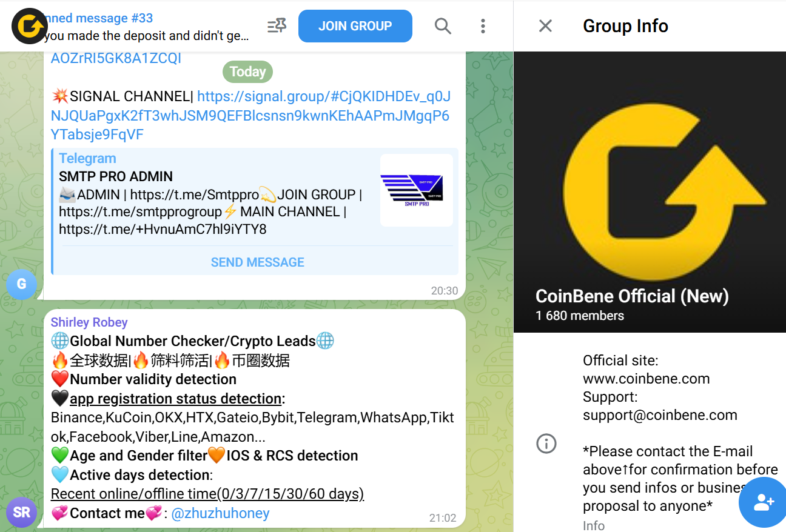Click the support@coinbene.com email text
Viewport: 786px width, 532px height.
pyautogui.click(x=660, y=415)
